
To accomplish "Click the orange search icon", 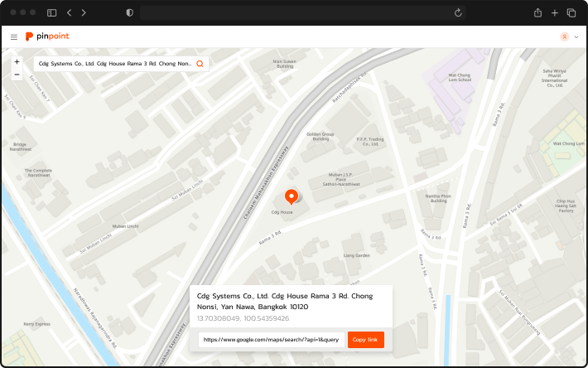I will point(200,64).
